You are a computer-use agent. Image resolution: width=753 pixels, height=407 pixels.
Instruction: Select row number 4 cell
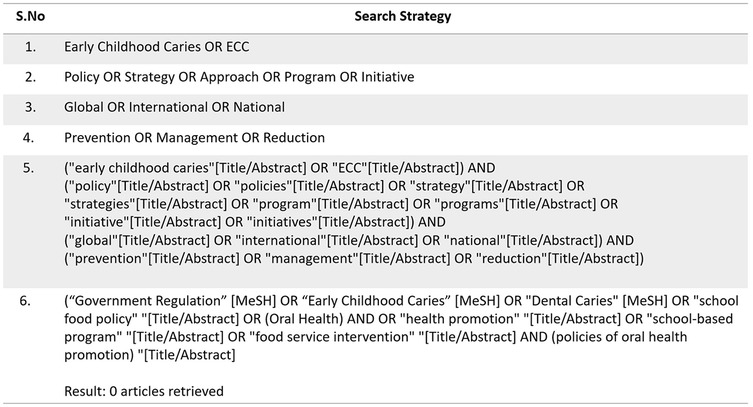coord(31,137)
